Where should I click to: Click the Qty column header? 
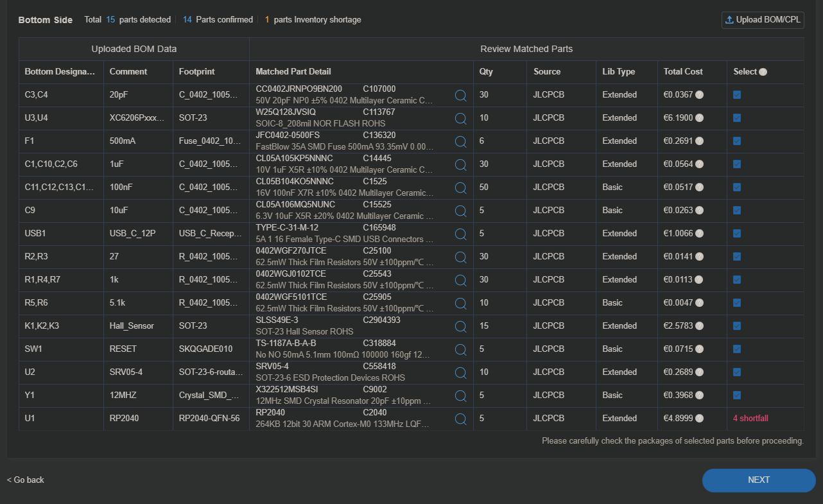(486, 72)
